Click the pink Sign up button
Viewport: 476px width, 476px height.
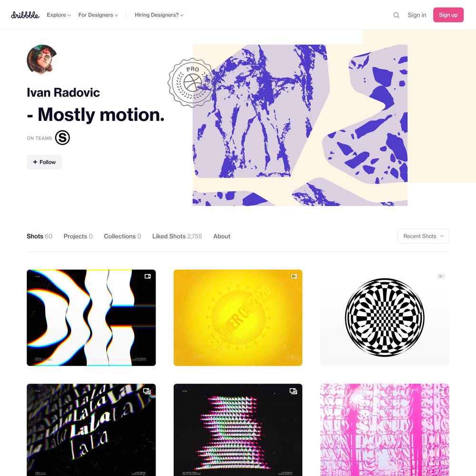point(448,15)
